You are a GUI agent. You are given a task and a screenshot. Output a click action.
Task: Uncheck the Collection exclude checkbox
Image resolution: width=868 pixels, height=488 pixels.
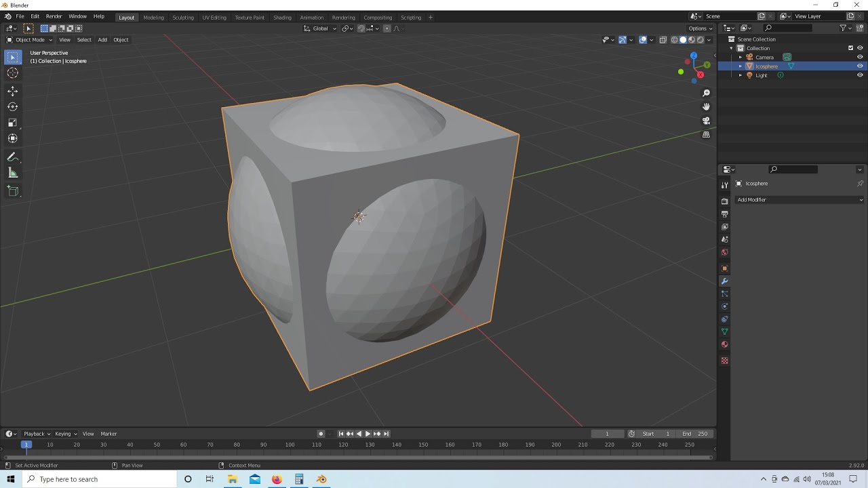[851, 48]
